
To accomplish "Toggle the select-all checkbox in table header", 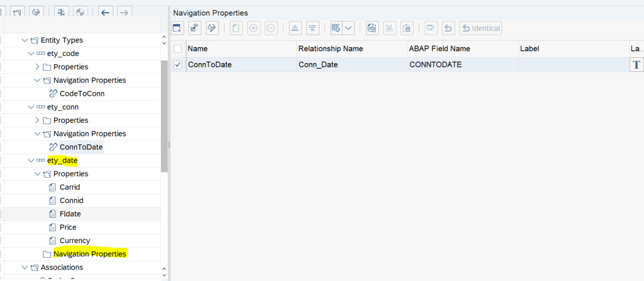I will 178,49.
